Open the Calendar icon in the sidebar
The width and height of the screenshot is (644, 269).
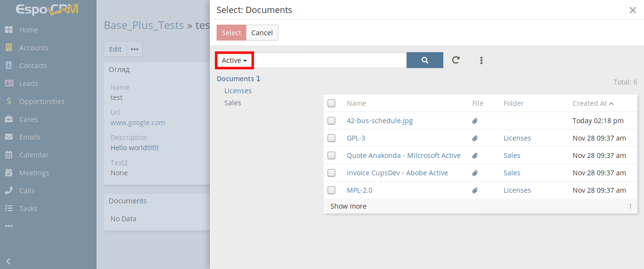click(x=9, y=155)
